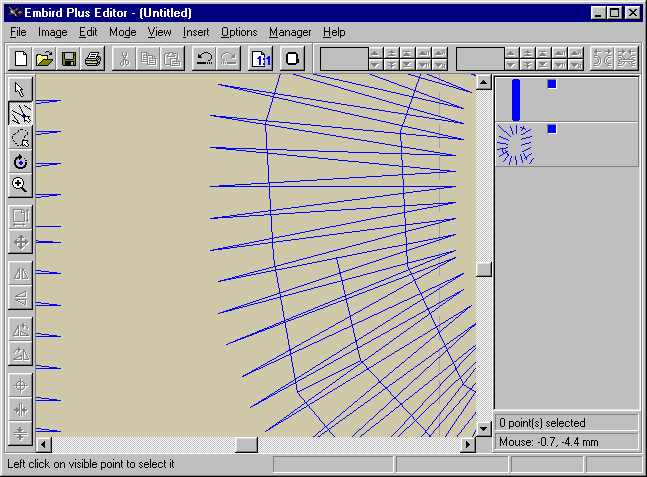Click the center horizontally icon
647x477 pixels.
click(x=20, y=410)
